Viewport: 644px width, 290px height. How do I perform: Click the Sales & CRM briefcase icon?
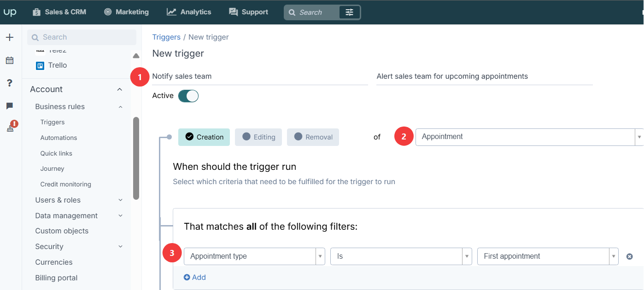pyautogui.click(x=37, y=12)
